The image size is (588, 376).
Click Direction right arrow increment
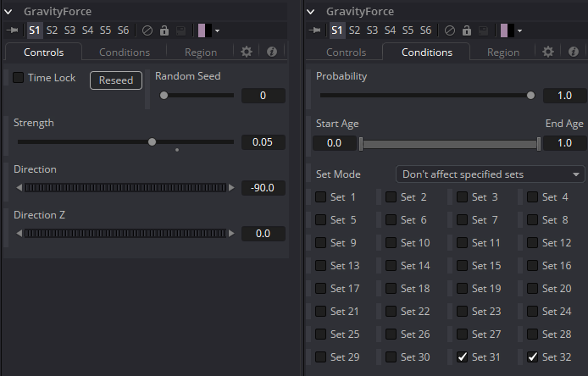231,187
